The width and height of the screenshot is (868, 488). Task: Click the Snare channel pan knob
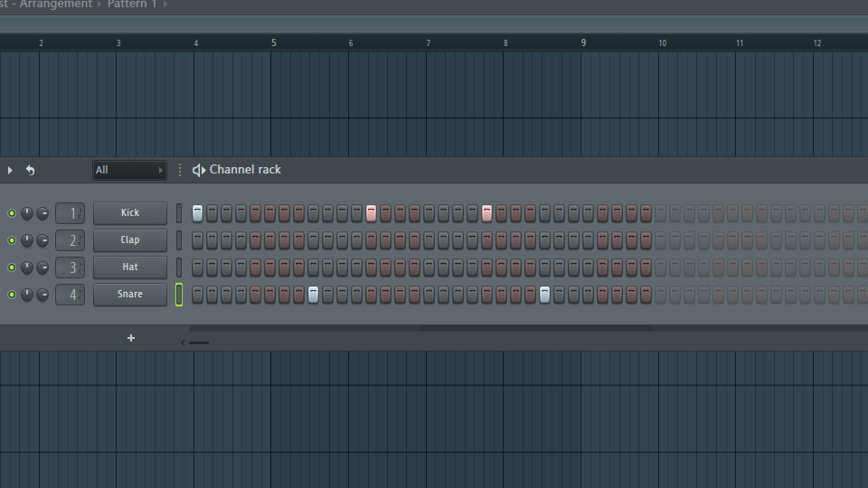pos(26,295)
